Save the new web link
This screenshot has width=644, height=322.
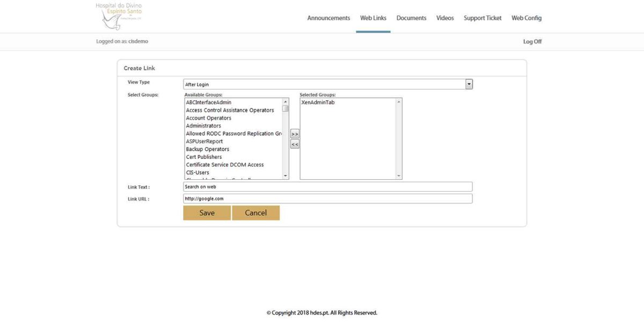tap(207, 213)
